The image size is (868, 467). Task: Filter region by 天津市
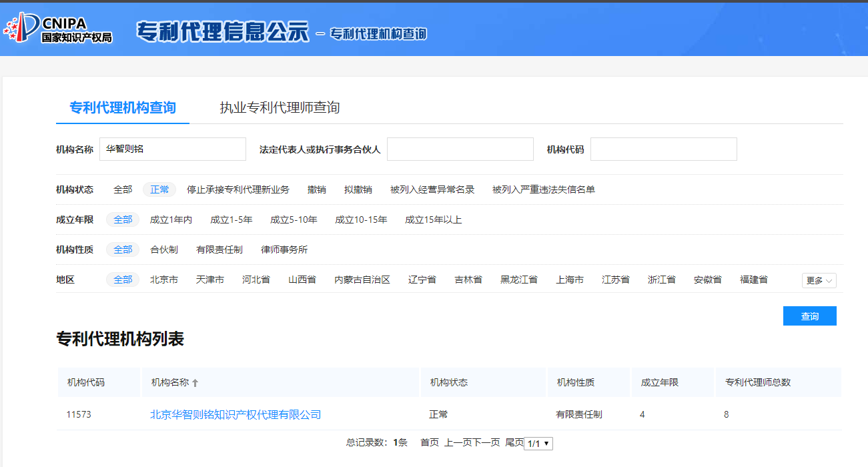point(210,280)
